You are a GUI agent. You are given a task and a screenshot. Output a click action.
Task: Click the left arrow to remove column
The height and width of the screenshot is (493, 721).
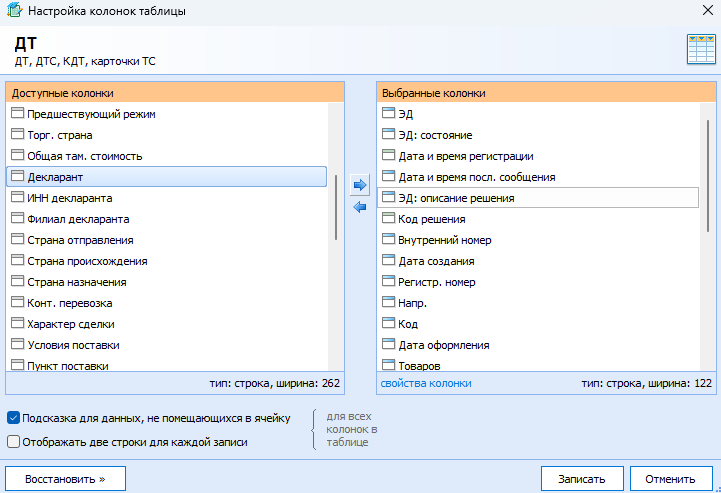[x=360, y=207]
